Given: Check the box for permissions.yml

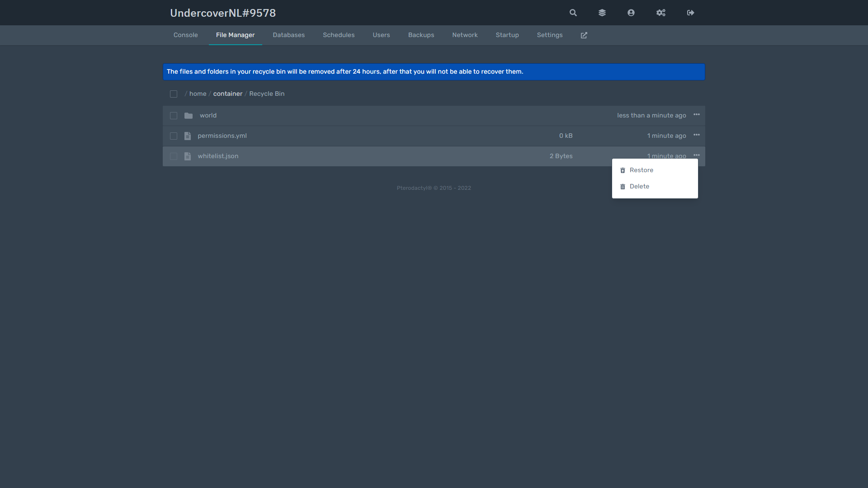Looking at the screenshot, I should pyautogui.click(x=174, y=136).
